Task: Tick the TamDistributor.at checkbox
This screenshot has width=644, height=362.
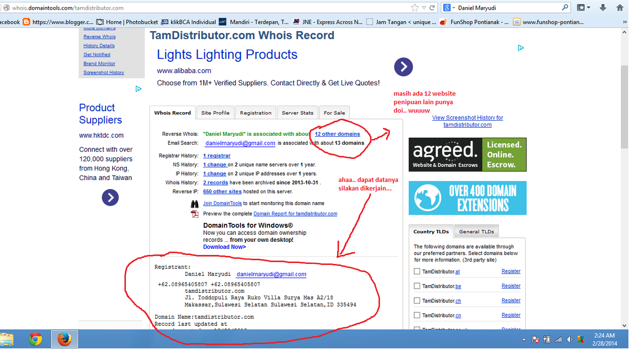Action: tap(417, 271)
